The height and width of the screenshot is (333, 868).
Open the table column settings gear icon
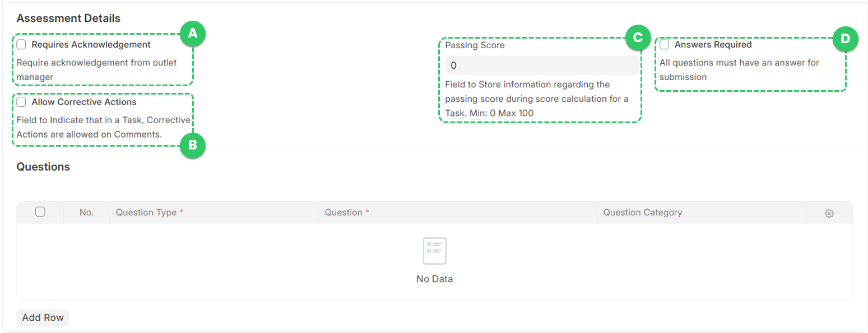[x=829, y=213]
